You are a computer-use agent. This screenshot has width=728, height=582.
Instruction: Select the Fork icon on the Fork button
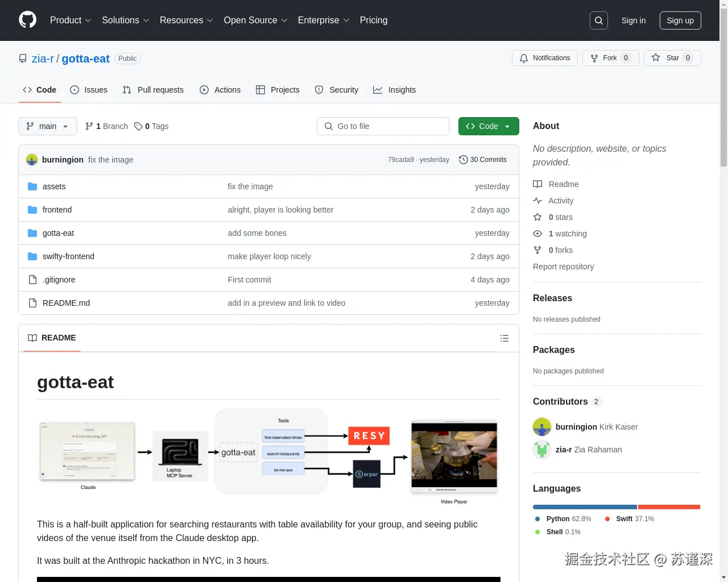(x=594, y=58)
